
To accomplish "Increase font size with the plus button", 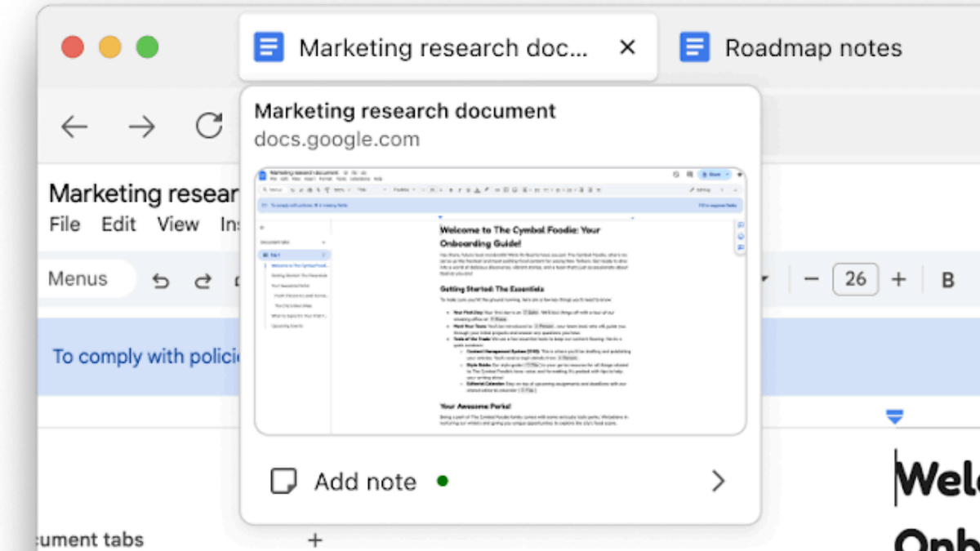I will 898,279.
